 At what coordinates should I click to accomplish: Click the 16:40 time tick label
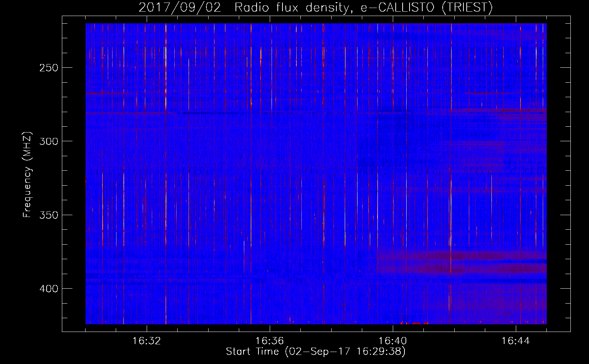393,341
